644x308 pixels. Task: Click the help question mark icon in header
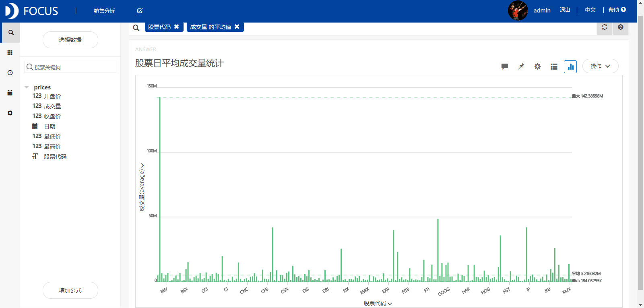623,10
